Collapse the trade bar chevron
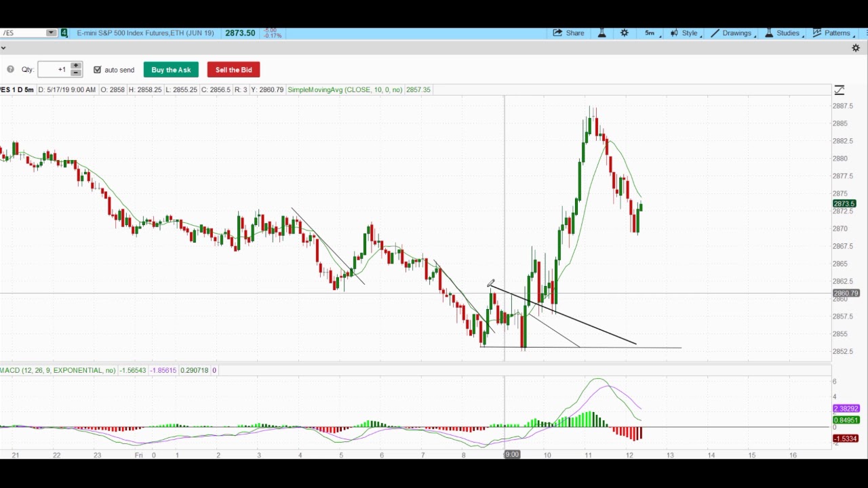 click(x=3, y=48)
